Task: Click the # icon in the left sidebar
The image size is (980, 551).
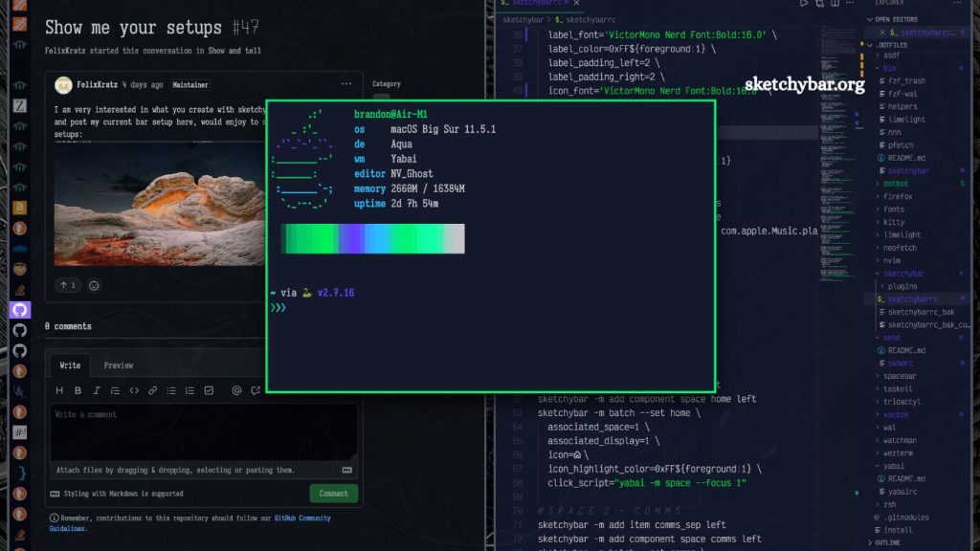Action: point(20,431)
